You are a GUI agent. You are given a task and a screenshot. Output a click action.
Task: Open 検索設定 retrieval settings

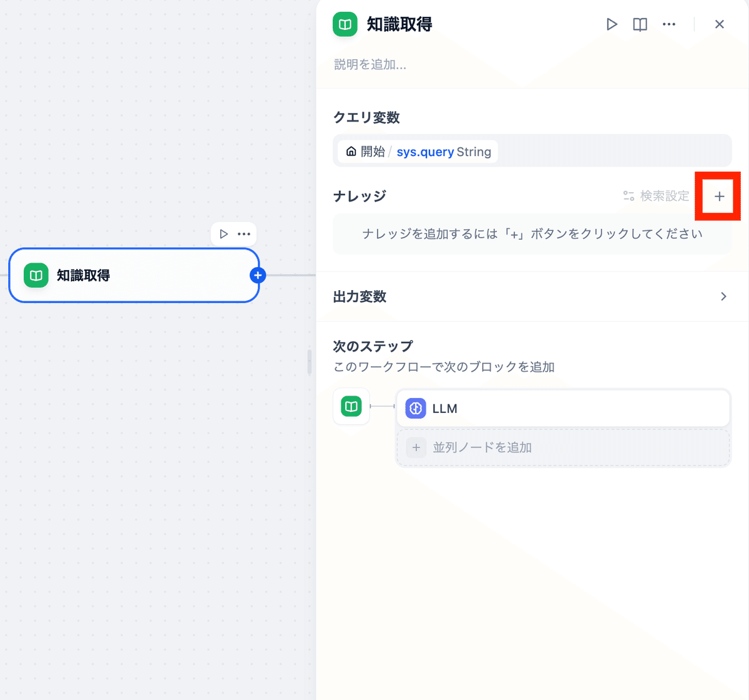(656, 196)
